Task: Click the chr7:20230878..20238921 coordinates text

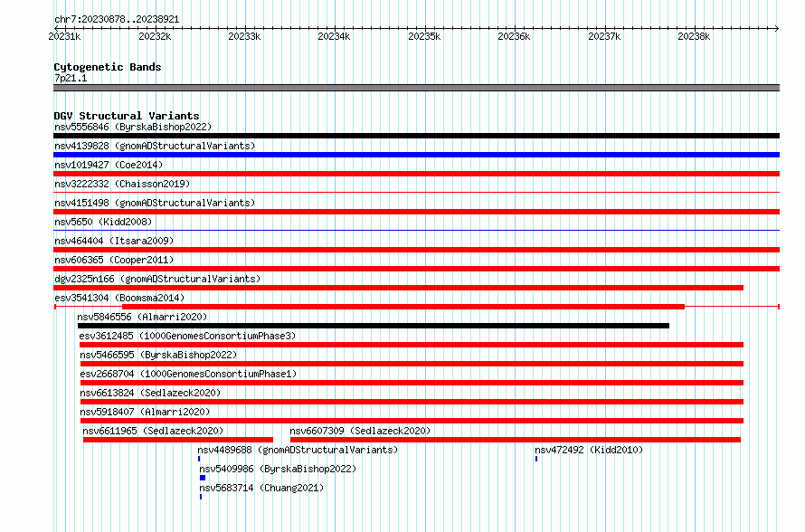Action: click(x=117, y=19)
